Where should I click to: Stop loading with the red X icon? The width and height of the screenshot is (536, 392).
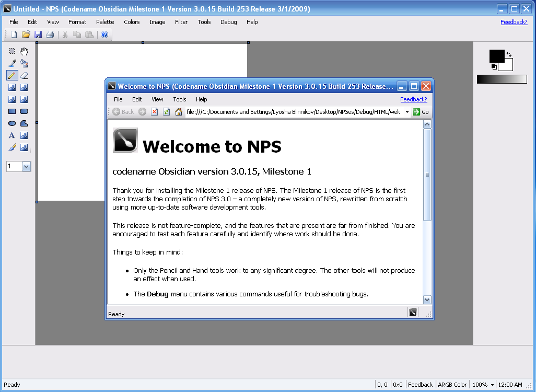[x=154, y=112]
